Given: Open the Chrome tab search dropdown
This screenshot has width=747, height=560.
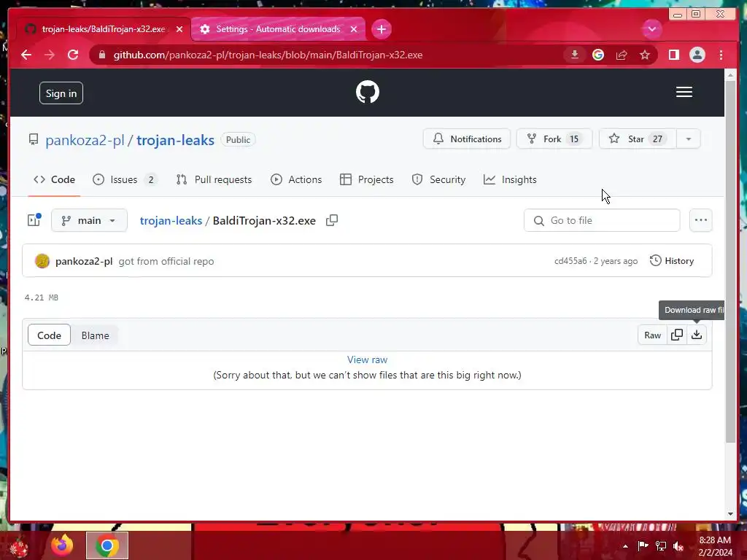Looking at the screenshot, I should [651, 29].
